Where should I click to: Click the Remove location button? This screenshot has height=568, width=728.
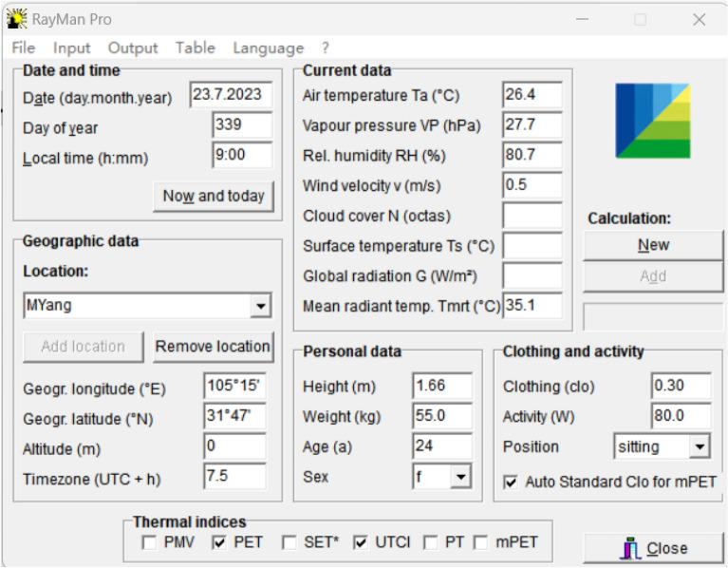tap(214, 347)
